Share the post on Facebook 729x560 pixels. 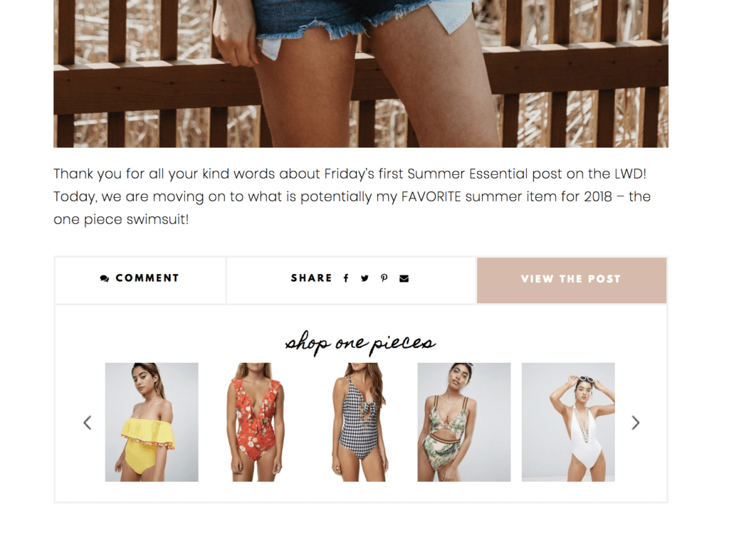point(346,278)
